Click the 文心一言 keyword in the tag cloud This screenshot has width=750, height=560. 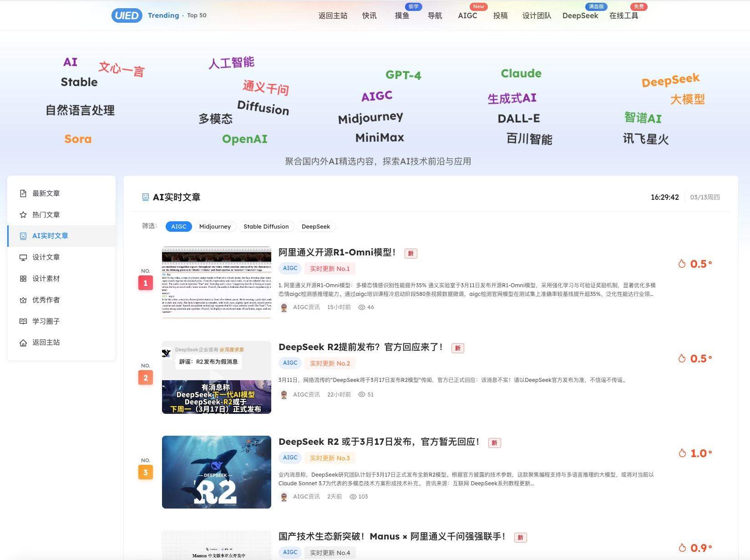click(x=122, y=69)
